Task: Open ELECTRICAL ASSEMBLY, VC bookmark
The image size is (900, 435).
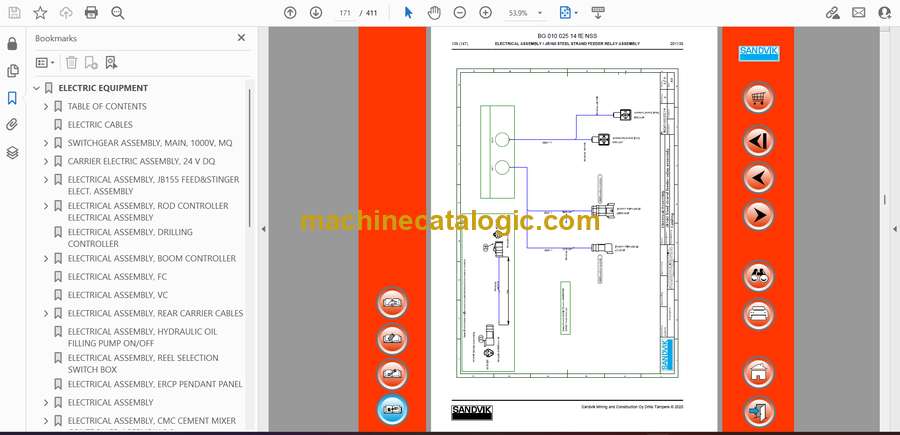Action: (118, 295)
